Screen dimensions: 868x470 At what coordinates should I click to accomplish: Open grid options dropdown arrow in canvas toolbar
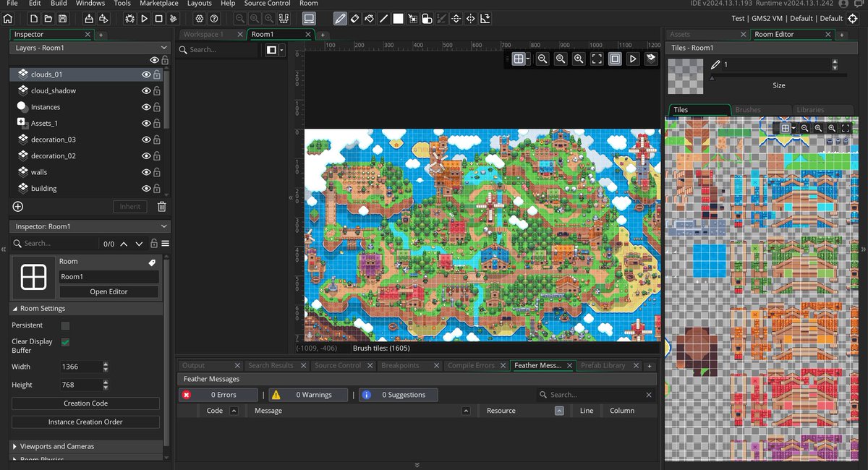pyautogui.click(x=529, y=59)
